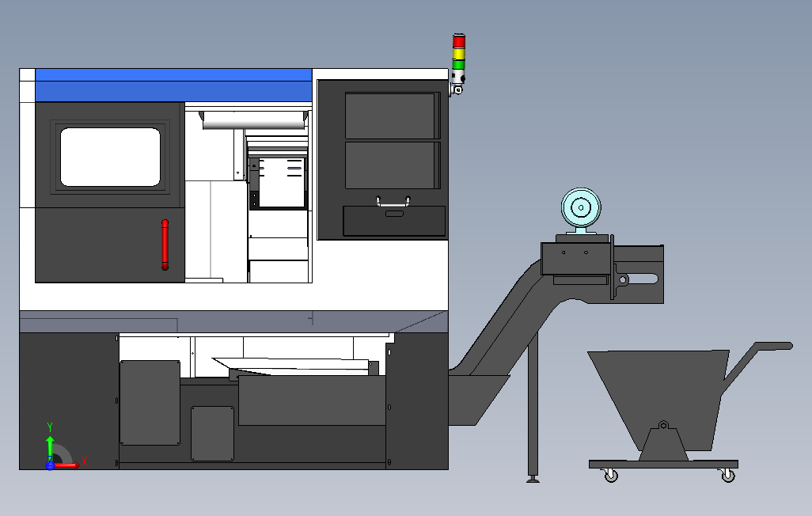The width and height of the screenshot is (812, 516).
Task: Select the red door handle on the lathe
Action: 165,245
